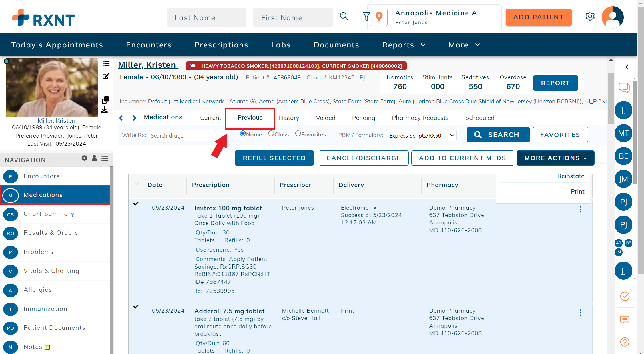Click download icon beside patient photo
644x354 pixels.
(104, 110)
